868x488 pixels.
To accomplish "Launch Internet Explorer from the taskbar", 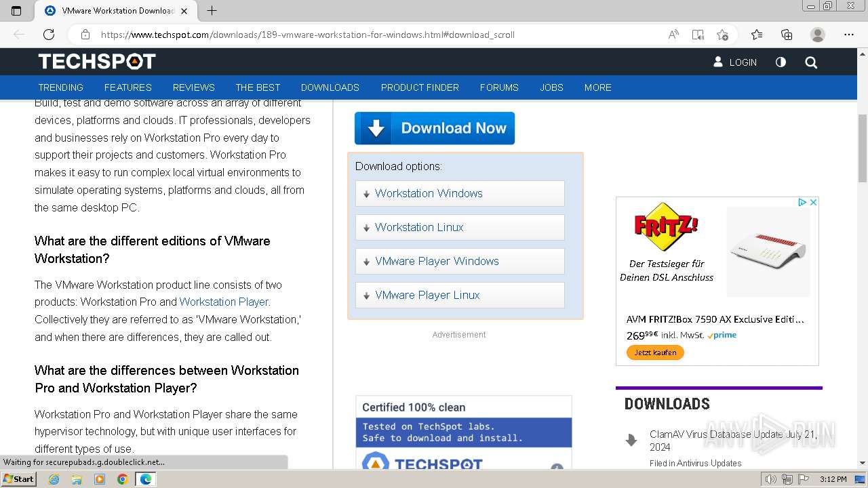I will tap(54, 479).
